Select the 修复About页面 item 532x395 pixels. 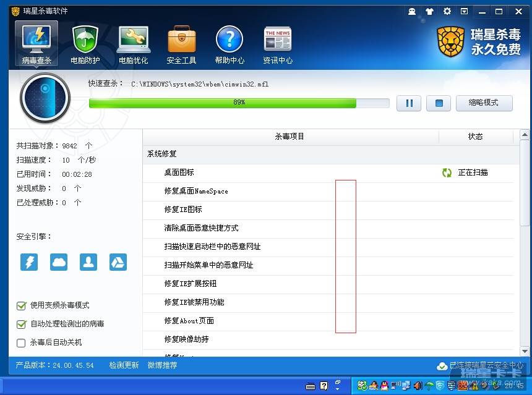tap(328, 321)
